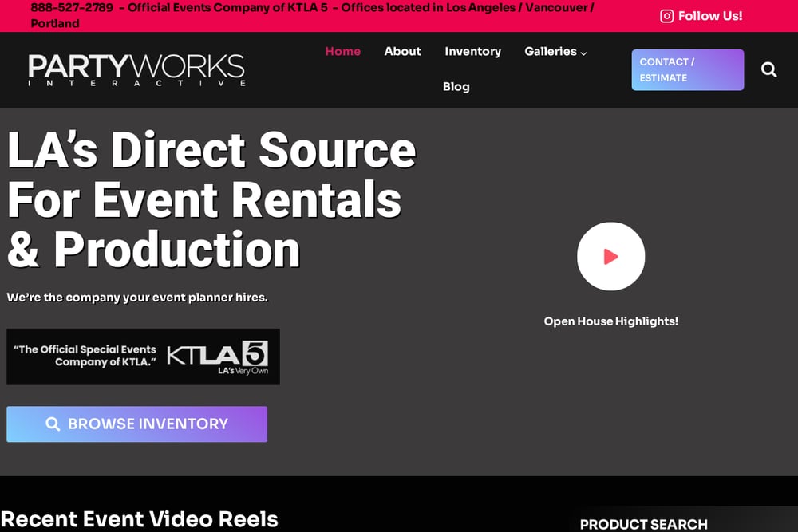Open the Inventory menu item
798x532 pixels.
coord(472,51)
